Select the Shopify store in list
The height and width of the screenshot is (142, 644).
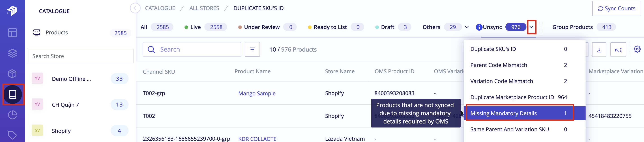[80, 131]
